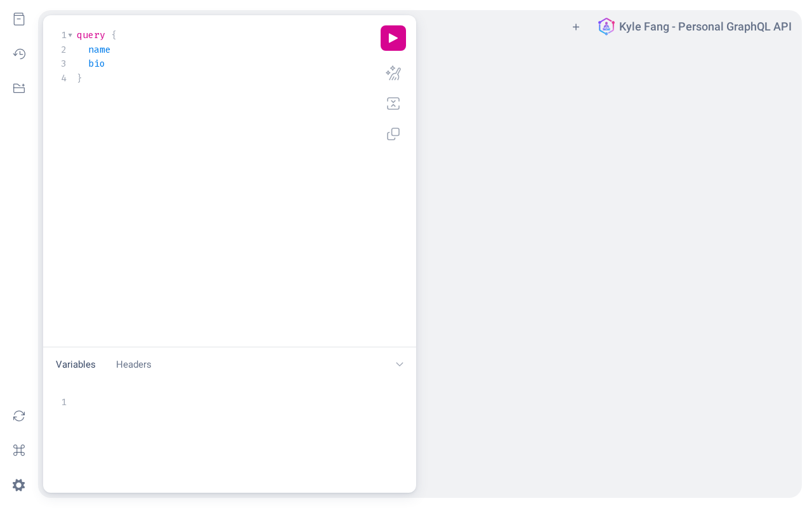Click the GraphiQL logo icon
Image resolution: width=812 pixels, height=508 pixels.
(606, 27)
